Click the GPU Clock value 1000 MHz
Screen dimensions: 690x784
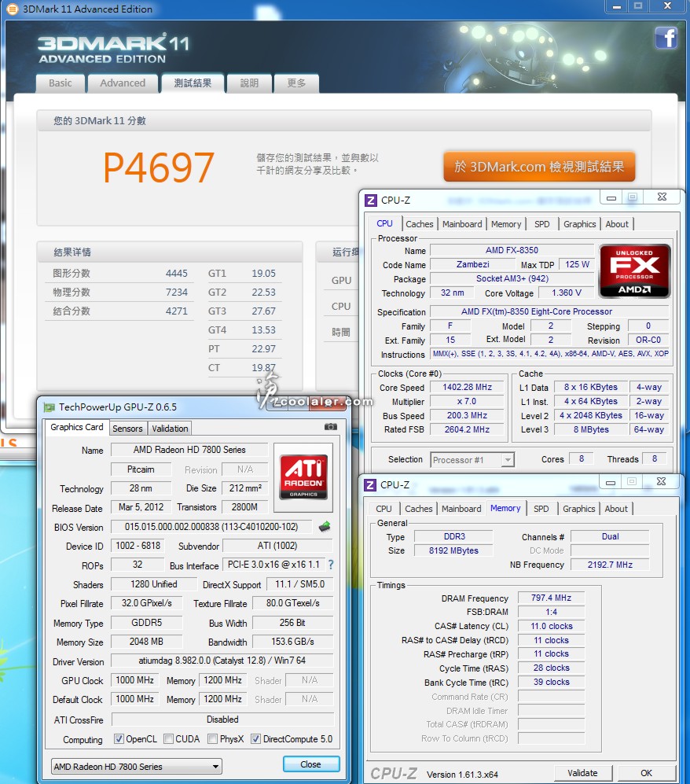(x=135, y=680)
